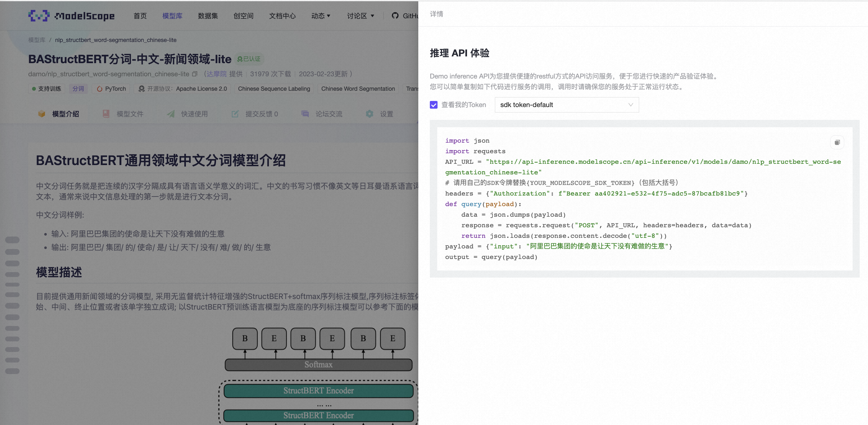Click the 推理 API 体验 heading
This screenshot has width=868, height=425.
tap(459, 53)
